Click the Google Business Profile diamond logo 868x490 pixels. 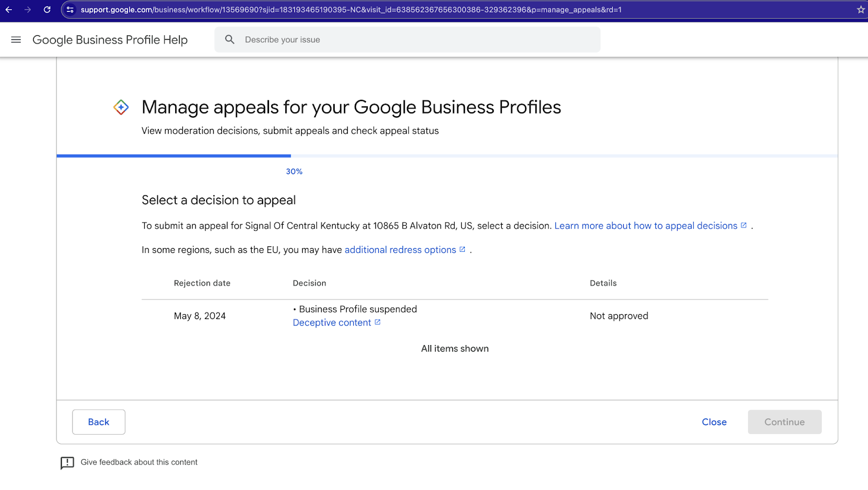pos(121,107)
